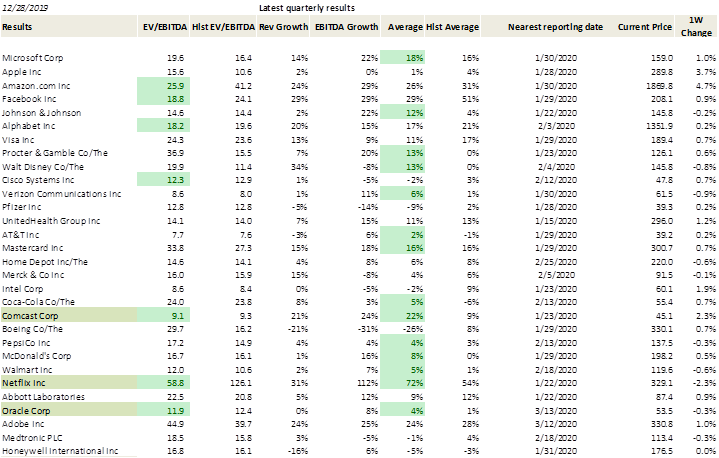Select Coca-Cola Co/The row label
The height and width of the screenshot is (458, 719).
click(x=39, y=302)
